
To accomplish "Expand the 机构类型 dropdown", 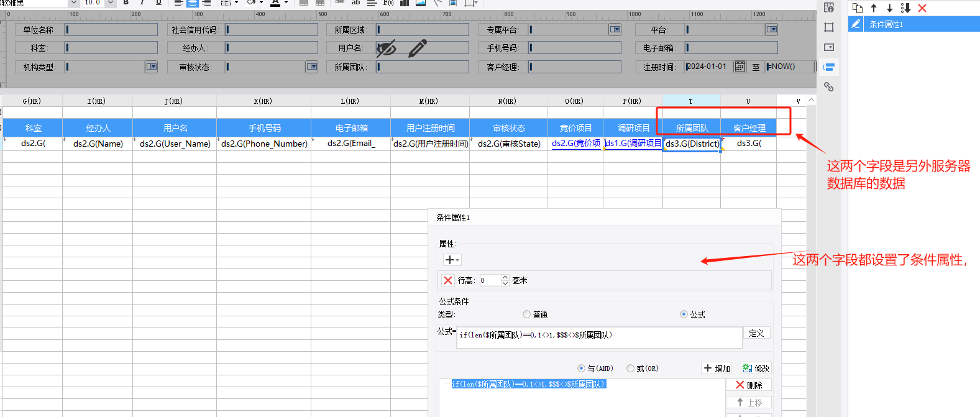I will [x=152, y=66].
